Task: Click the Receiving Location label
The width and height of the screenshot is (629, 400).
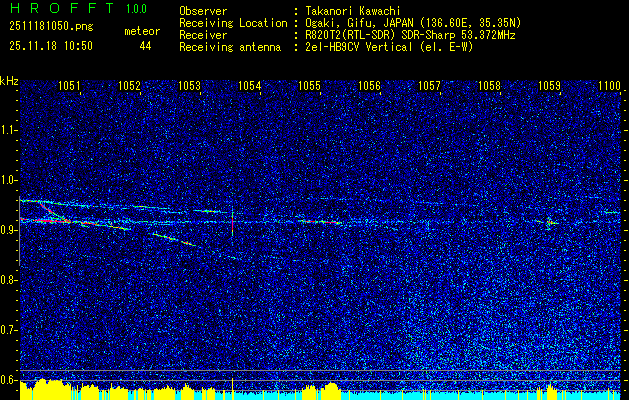Action: click(233, 23)
